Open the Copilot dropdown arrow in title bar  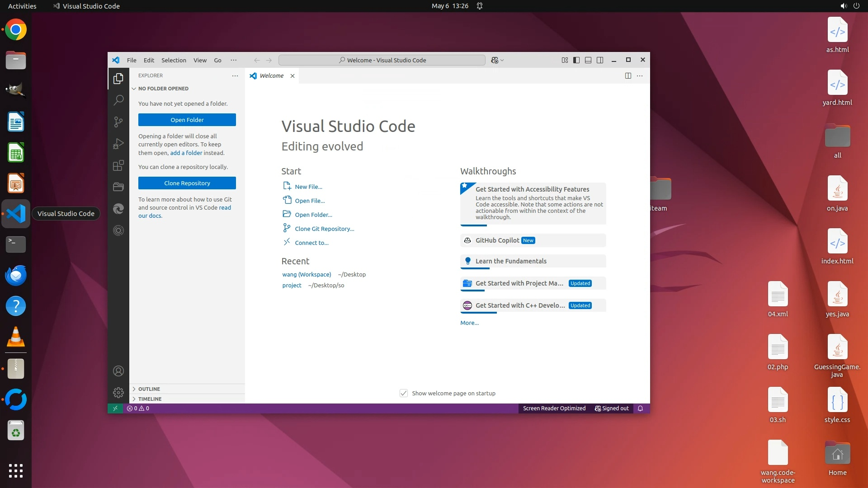[x=502, y=60]
